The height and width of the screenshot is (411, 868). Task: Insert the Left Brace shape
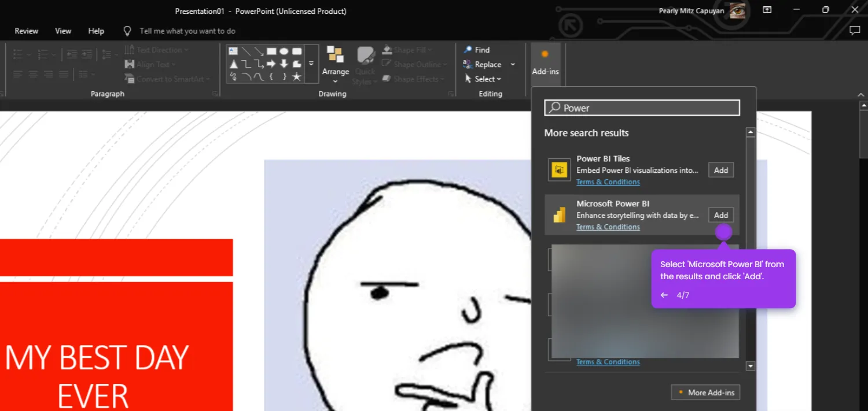tap(271, 76)
